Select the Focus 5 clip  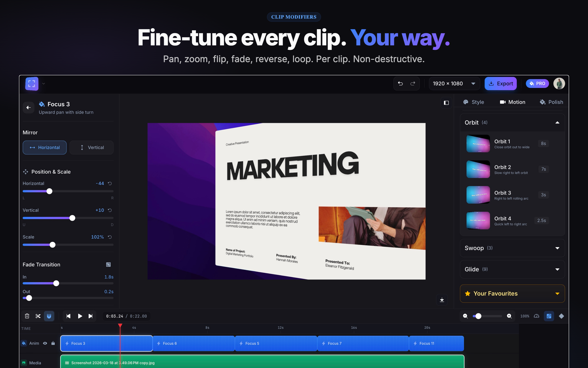276,343
